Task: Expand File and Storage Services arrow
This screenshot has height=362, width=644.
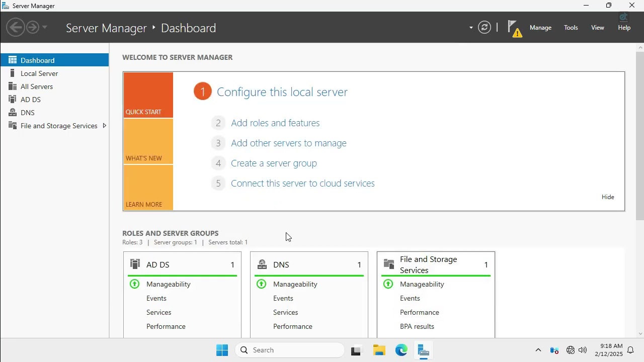Action: point(104,126)
